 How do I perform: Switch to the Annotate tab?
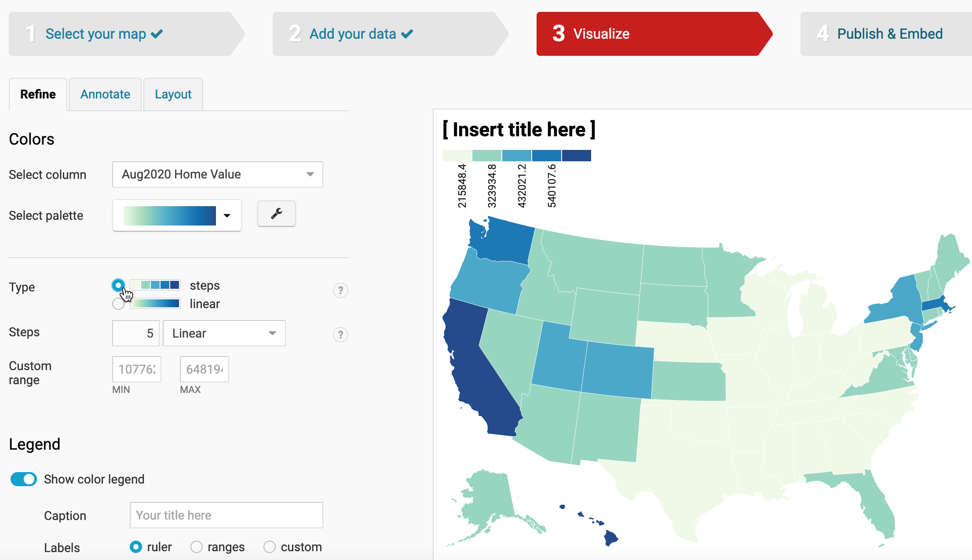point(104,94)
